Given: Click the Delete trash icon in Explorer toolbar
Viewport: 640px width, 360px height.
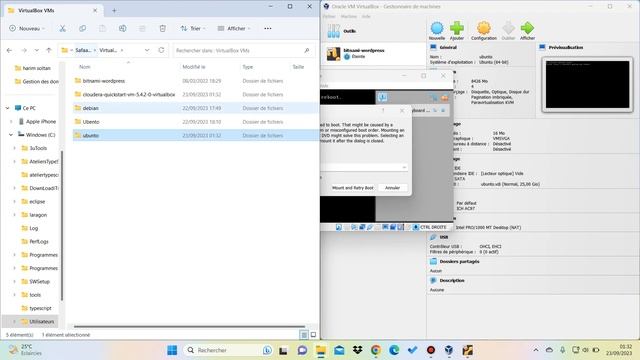Looking at the screenshot, I should click(162, 28).
